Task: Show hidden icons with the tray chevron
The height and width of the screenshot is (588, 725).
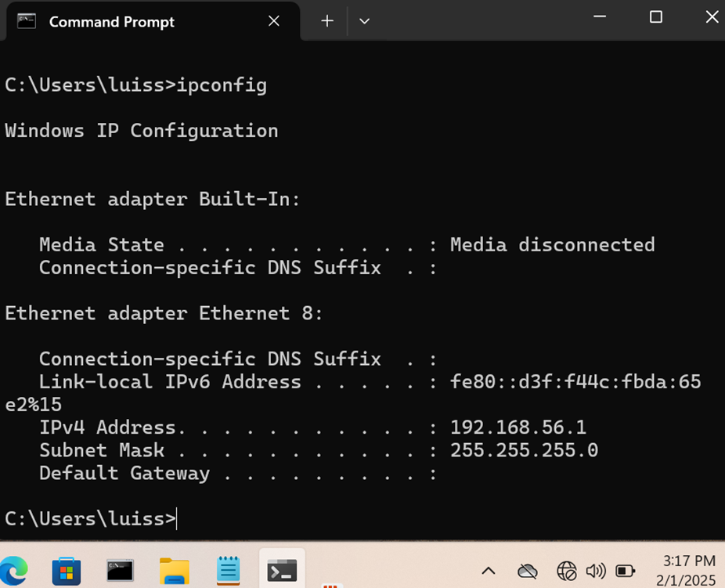Action: (x=489, y=572)
